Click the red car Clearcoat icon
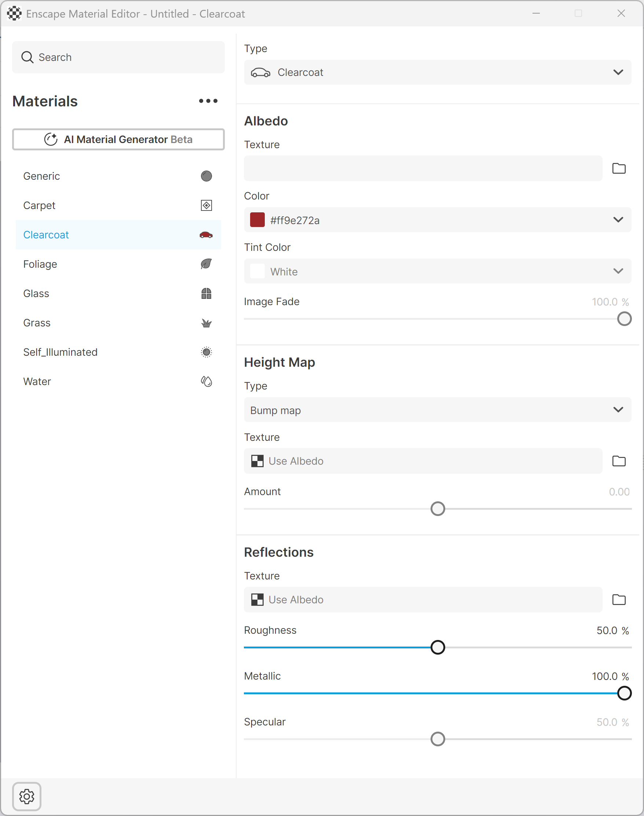 (x=206, y=235)
